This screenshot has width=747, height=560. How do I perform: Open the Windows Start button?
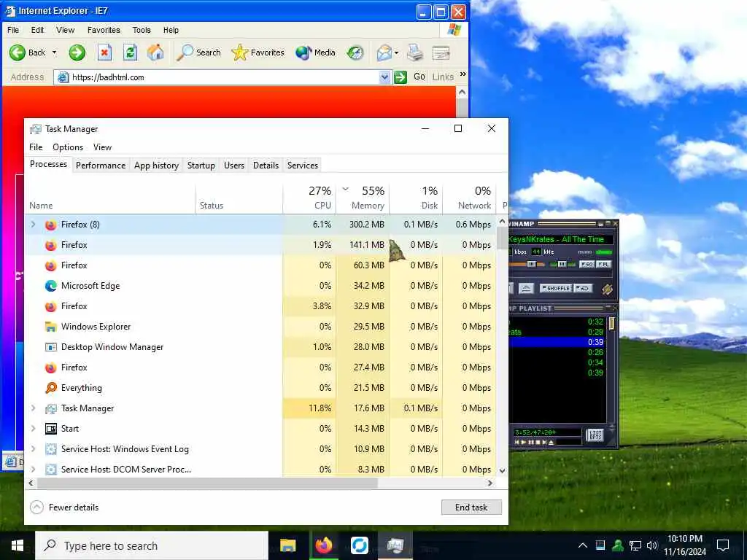click(x=18, y=545)
